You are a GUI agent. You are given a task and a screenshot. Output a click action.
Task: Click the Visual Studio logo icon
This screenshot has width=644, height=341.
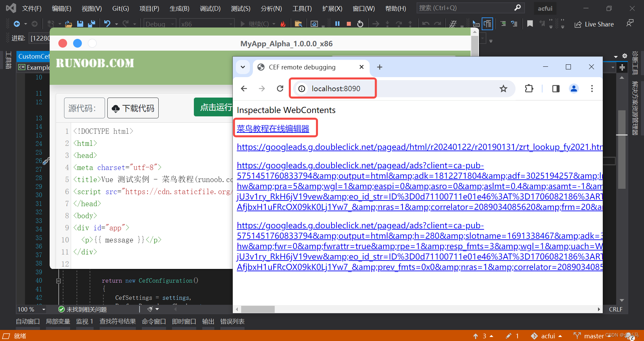click(x=11, y=8)
